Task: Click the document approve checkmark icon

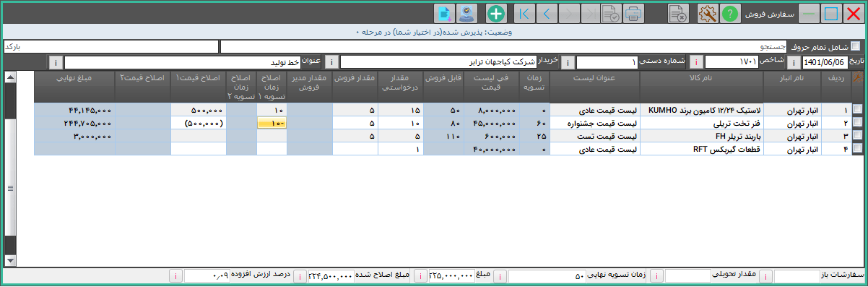Action: pos(611,13)
